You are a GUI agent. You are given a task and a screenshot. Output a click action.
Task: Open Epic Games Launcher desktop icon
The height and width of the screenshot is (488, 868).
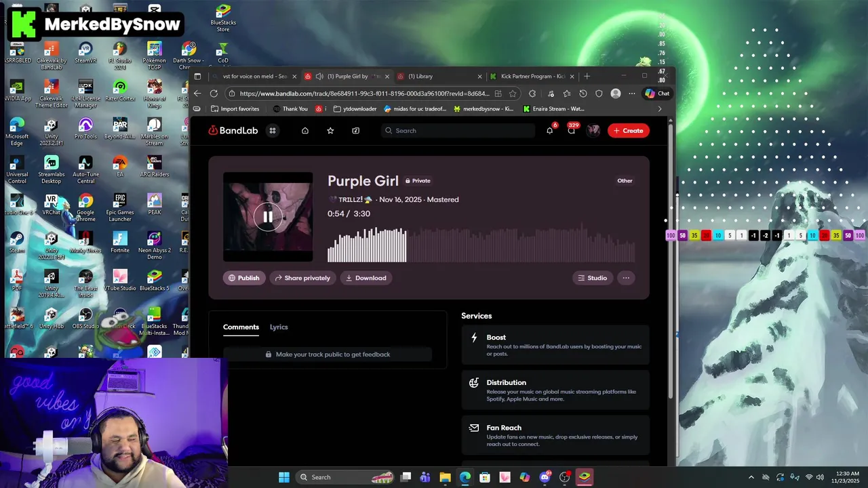pyautogui.click(x=120, y=208)
